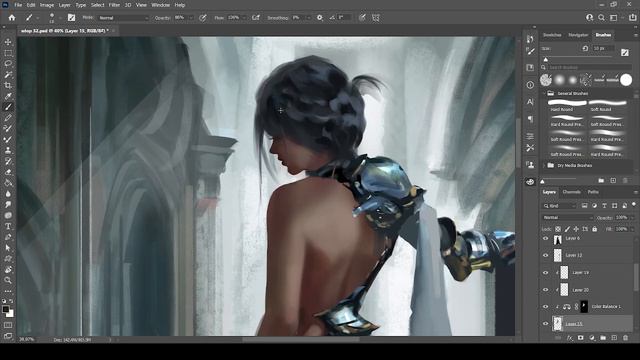Select the Lasso tool
The width and height of the screenshot is (640, 360).
tap(8, 64)
